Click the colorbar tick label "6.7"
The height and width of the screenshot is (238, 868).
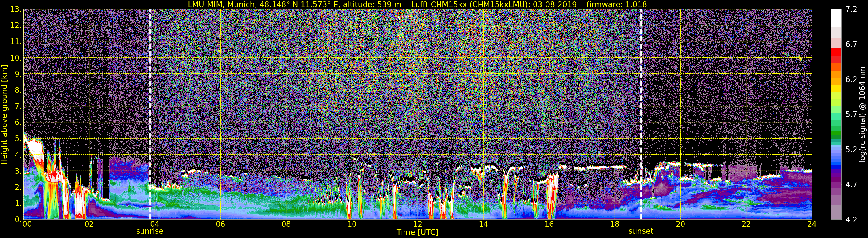(851, 44)
